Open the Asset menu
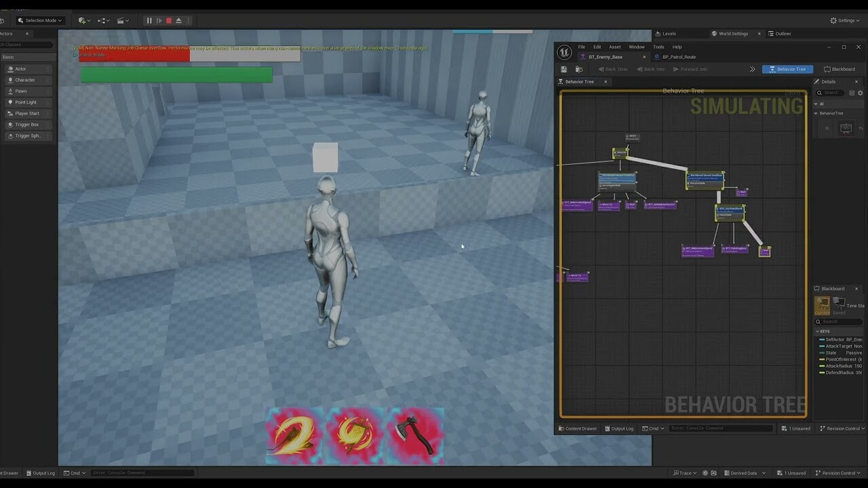868x488 pixels. (x=614, y=47)
